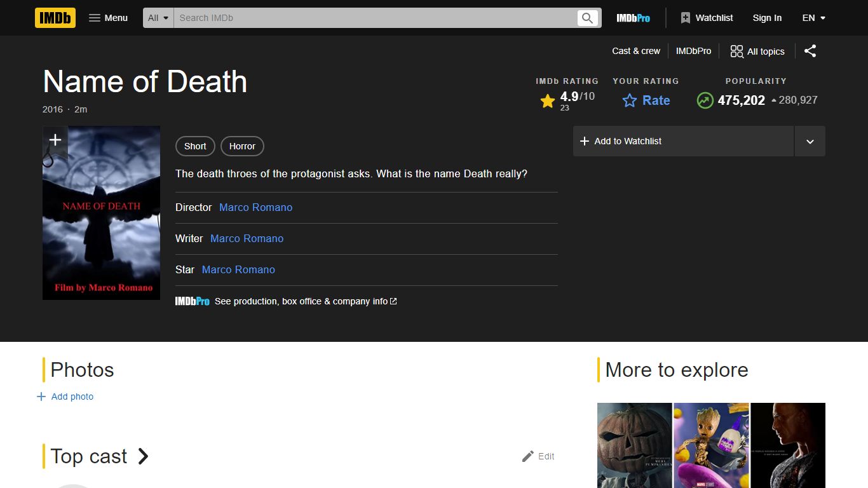This screenshot has width=868, height=488.
Task: Click the popularity score 475,202
Action: coord(741,100)
